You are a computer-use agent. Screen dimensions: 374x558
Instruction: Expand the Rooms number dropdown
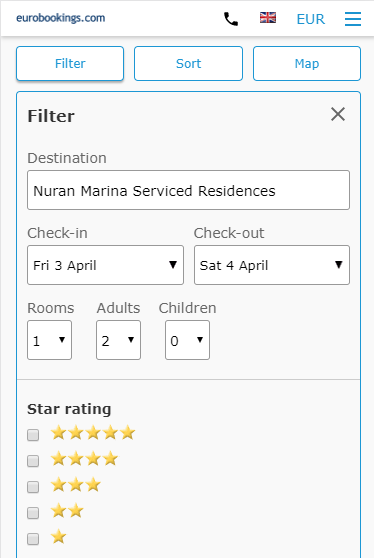pos(49,340)
